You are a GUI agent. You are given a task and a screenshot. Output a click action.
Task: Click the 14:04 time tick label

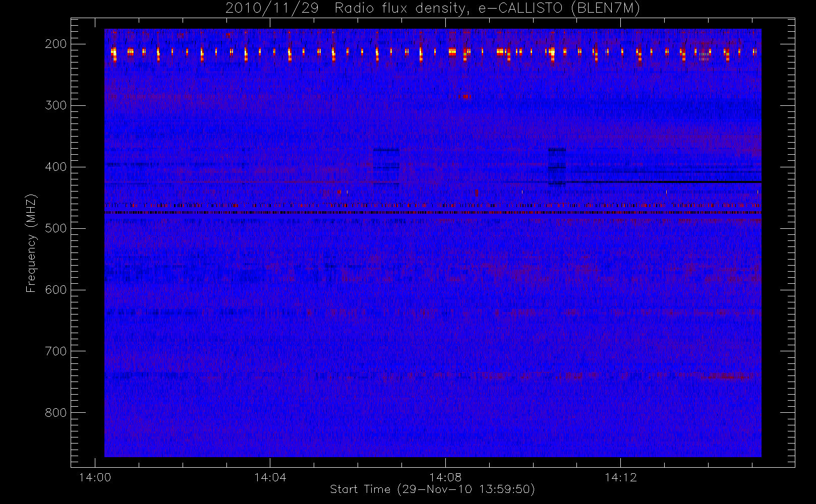coord(270,477)
